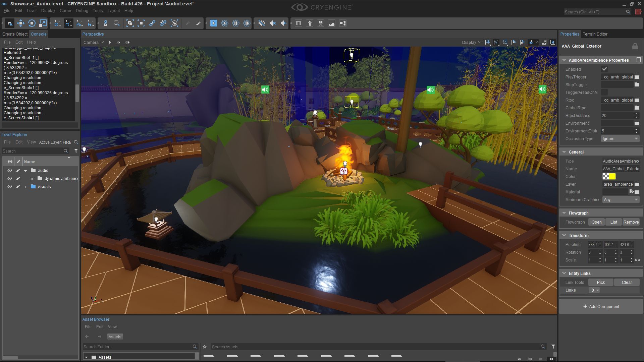Switch to the Terrain Editor tab
This screenshot has width=644, height=362.
coord(595,34)
